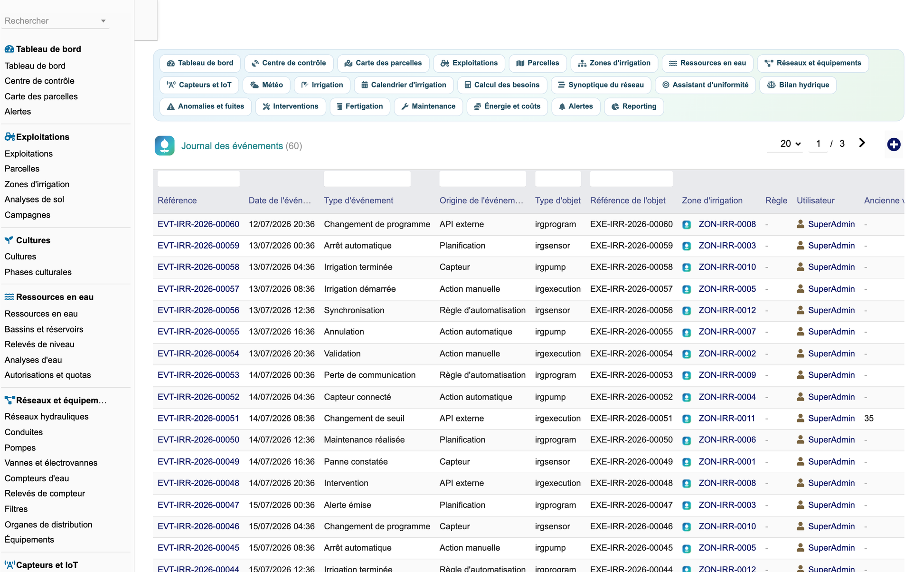Open sidebar Bassins et réservoirs
This screenshot has height=572, width=924.
tap(44, 329)
